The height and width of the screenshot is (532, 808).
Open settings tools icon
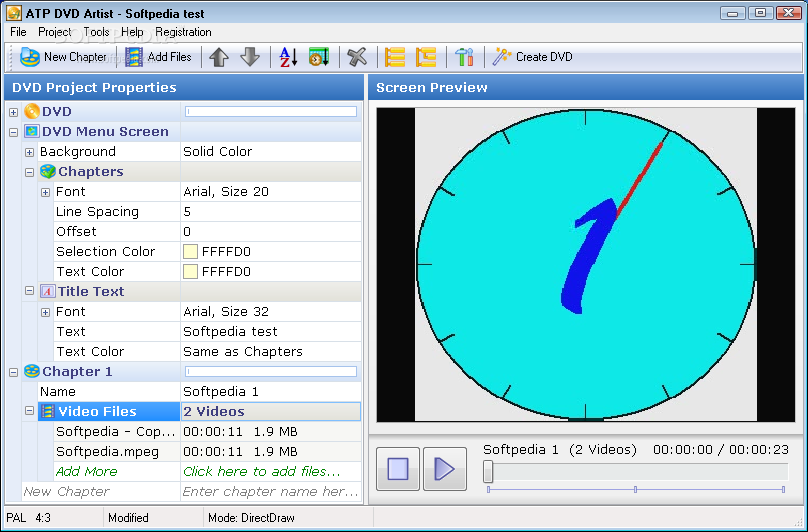(x=464, y=57)
